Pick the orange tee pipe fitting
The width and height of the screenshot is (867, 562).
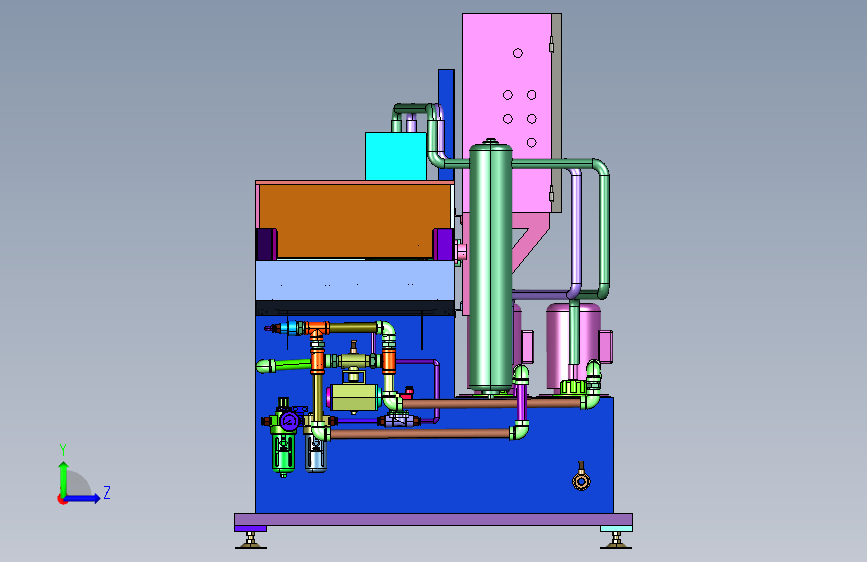point(317,330)
